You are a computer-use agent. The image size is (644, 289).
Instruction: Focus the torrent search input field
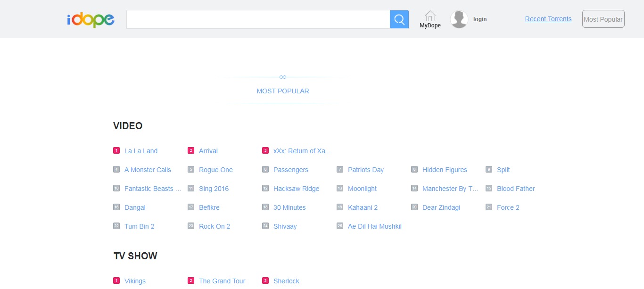(258, 19)
